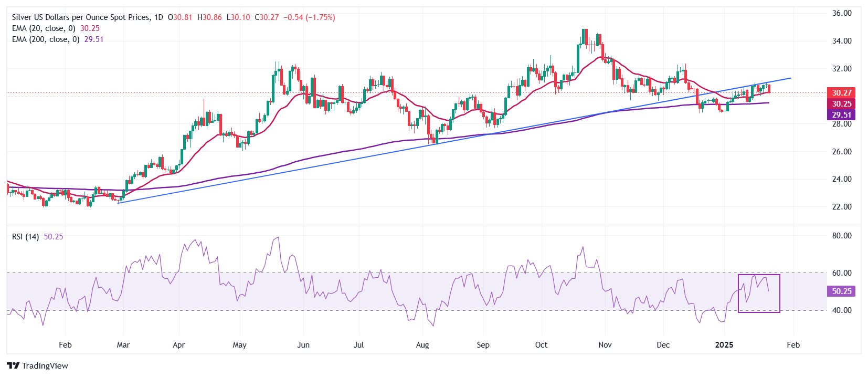
Task: Click the 30.25 EMA 20 price tag
Action: point(841,104)
